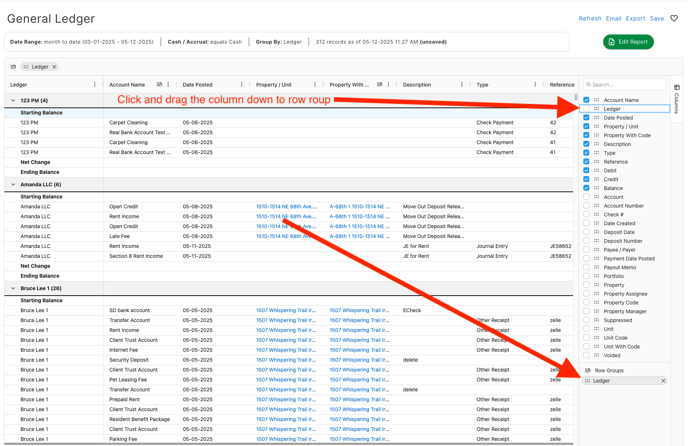Screen dimensions: 688x446
Task: Grab the drag handle next to Check #
Action: click(x=596, y=214)
